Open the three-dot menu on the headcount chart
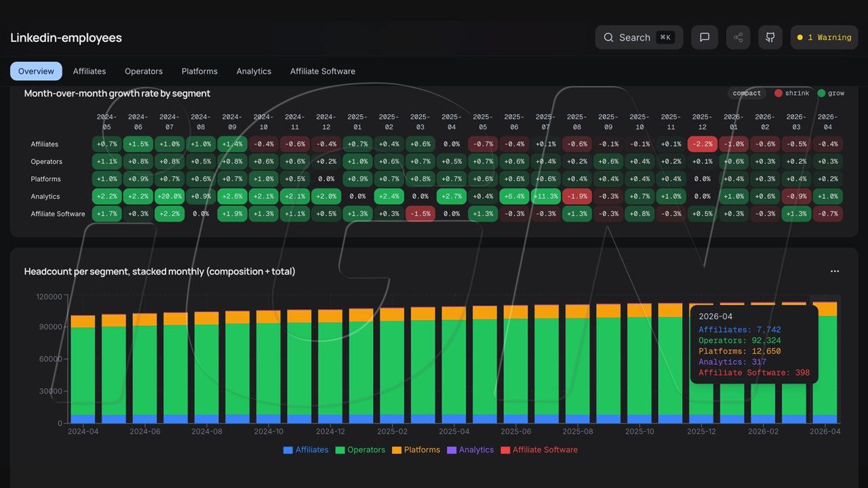Viewport: 868px width, 488px height. click(x=835, y=271)
